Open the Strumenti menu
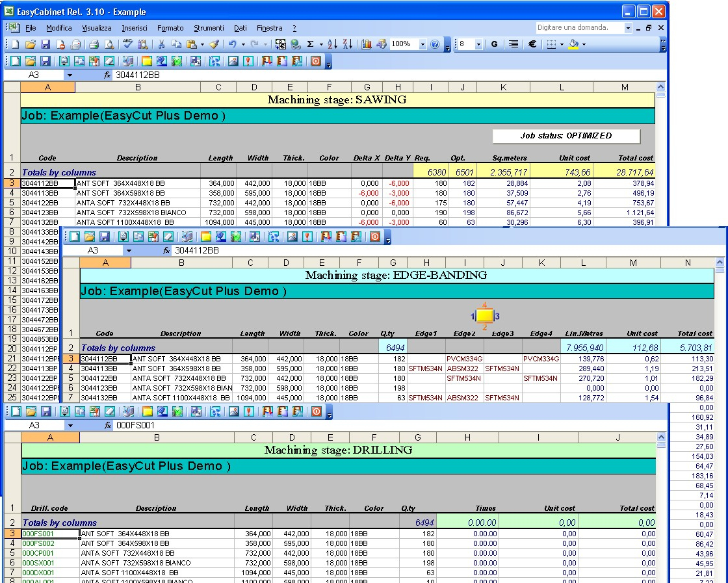This screenshot has height=583, width=728. [x=209, y=28]
